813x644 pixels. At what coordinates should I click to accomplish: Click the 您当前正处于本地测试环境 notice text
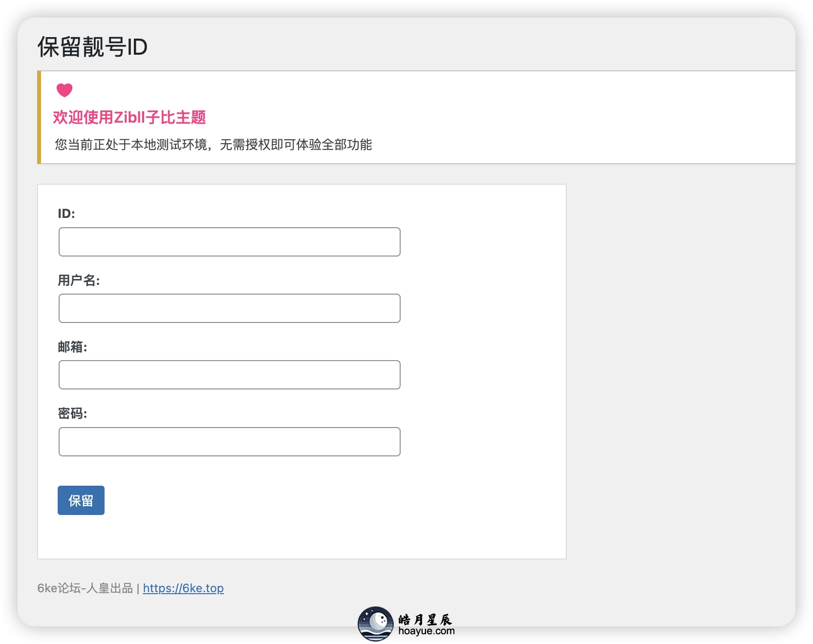pos(214,145)
